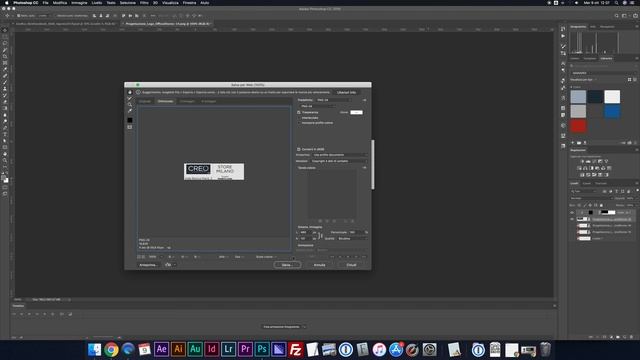Viewport: 640px width, 360px height.
Task: Open the Qualità resampling dropdown
Action: coord(352,238)
